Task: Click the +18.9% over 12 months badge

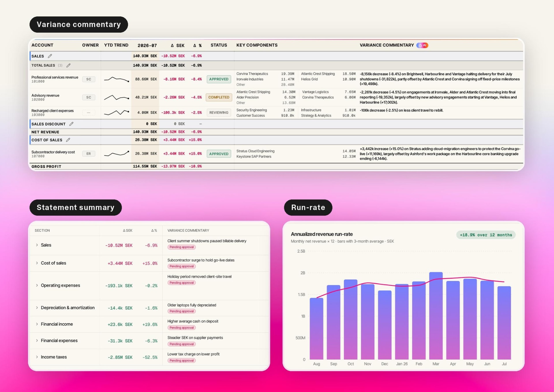Action: [x=486, y=235]
